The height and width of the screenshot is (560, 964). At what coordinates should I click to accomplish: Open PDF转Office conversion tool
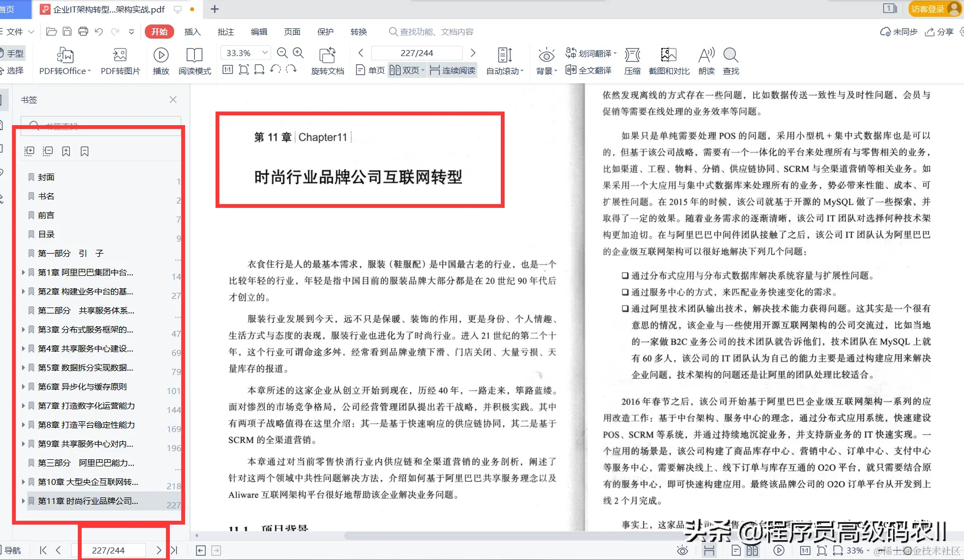(x=64, y=61)
